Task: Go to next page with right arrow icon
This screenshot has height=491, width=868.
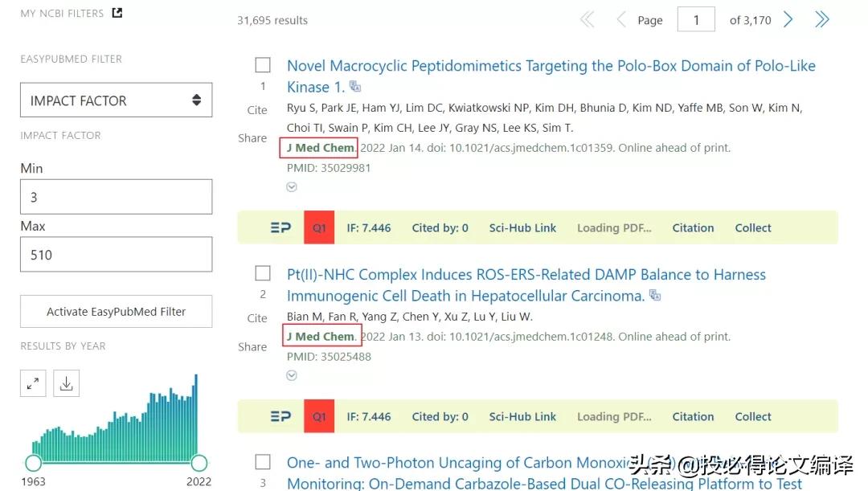Action: pyautogui.click(x=788, y=19)
